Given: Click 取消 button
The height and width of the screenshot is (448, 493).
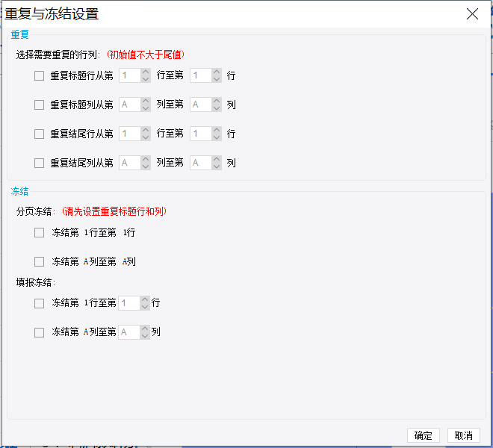Looking at the screenshot, I should coord(463,435).
